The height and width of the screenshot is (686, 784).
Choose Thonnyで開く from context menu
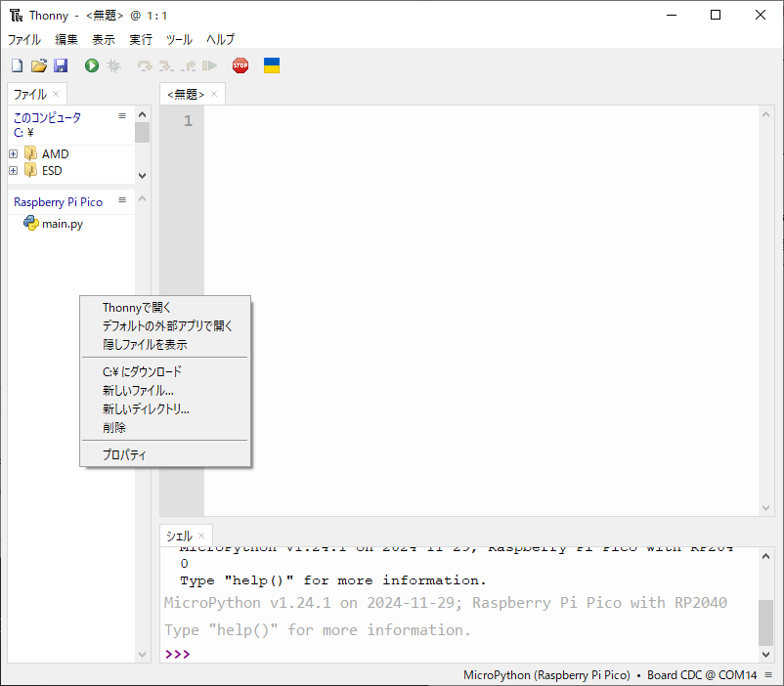pos(165,308)
